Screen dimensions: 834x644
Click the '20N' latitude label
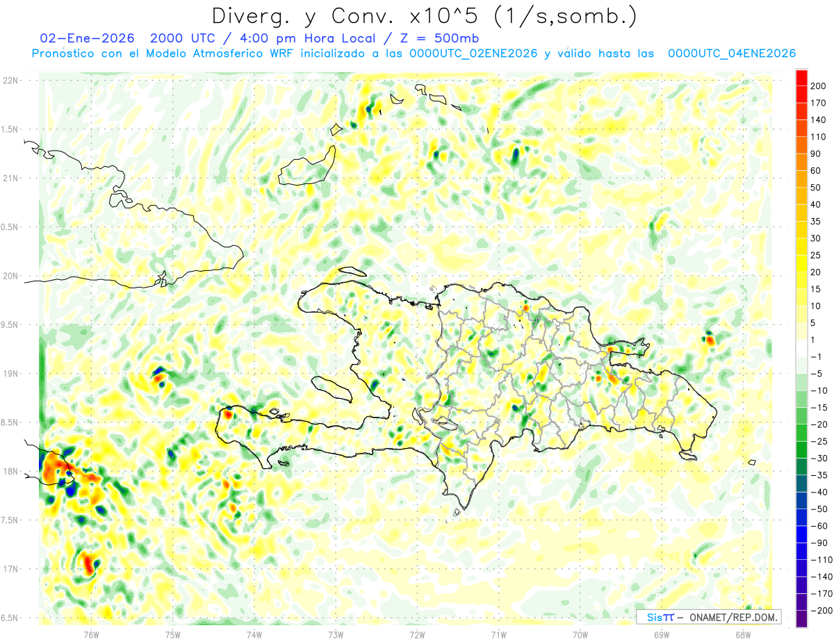11,276
